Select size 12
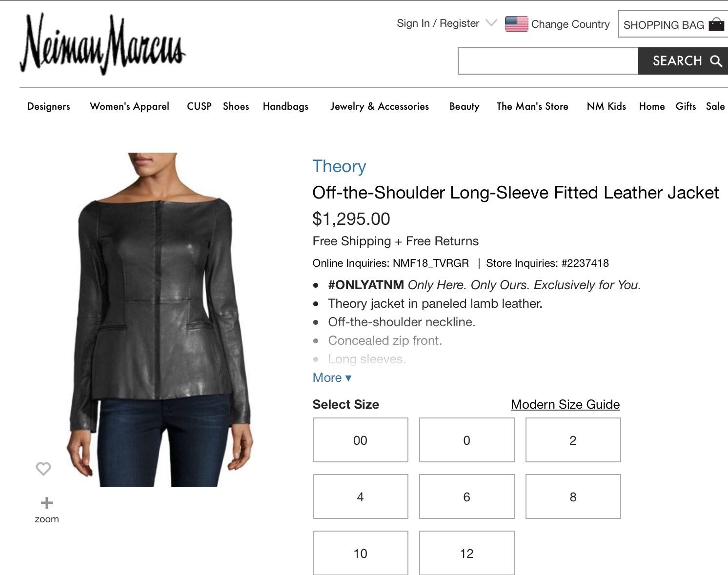This screenshot has width=728, height=575. pyautogui.click(x=467, y=553)
